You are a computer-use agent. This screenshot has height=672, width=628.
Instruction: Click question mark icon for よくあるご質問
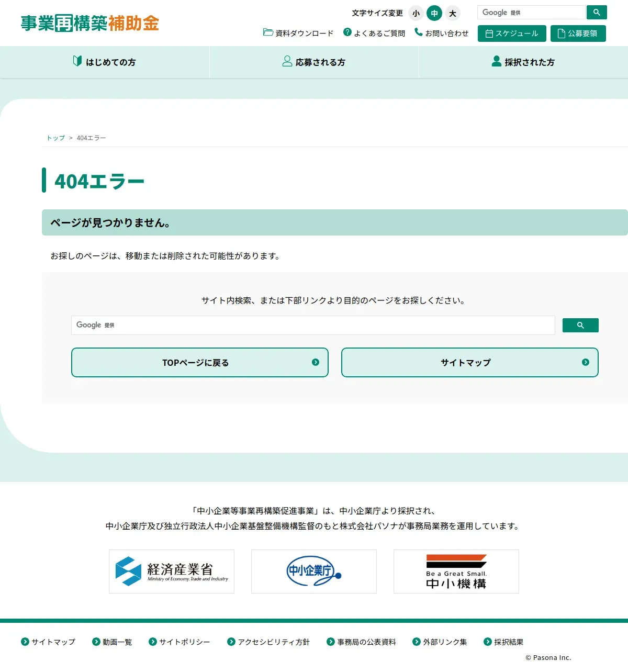[x=347, y=32]
